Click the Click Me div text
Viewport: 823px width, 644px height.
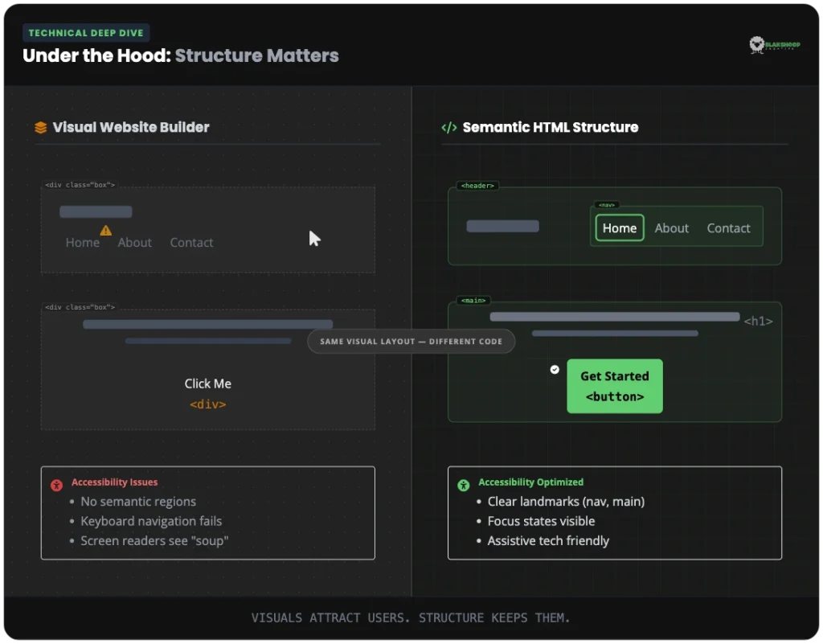pos(208,384)
